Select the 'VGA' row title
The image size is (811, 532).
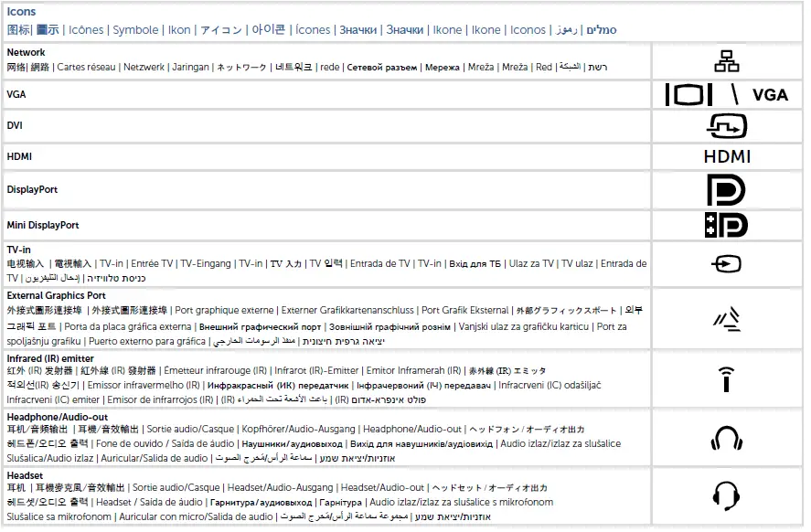point(16,95)
